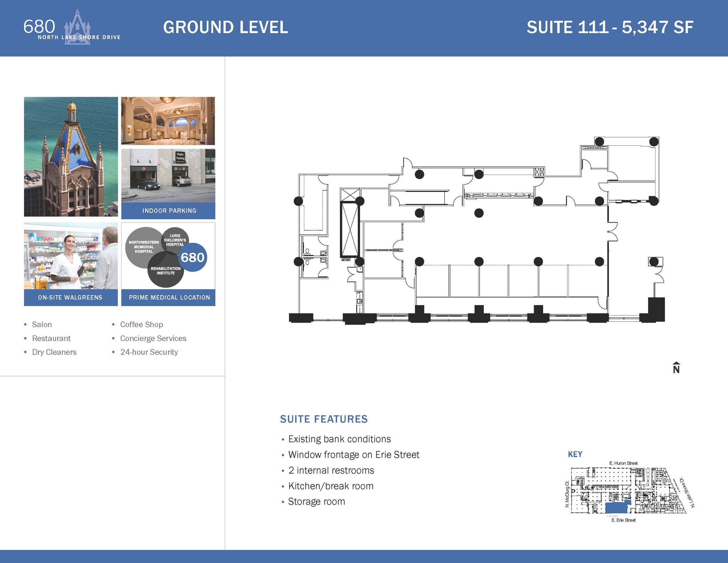Click the Rehabilitation Institute circle
Screen dimensions: 728x563
coord(166,270)
